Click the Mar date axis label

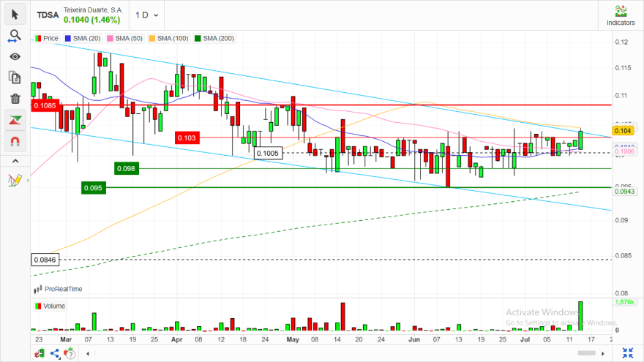coord(66,339)
